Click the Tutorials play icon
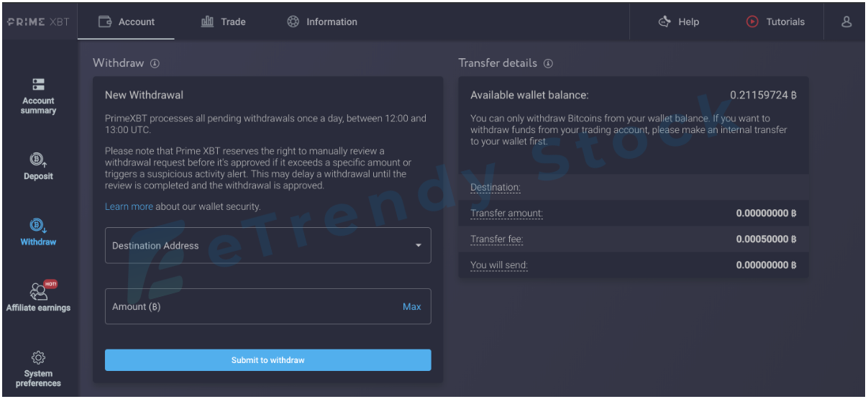 pos(752,22)
